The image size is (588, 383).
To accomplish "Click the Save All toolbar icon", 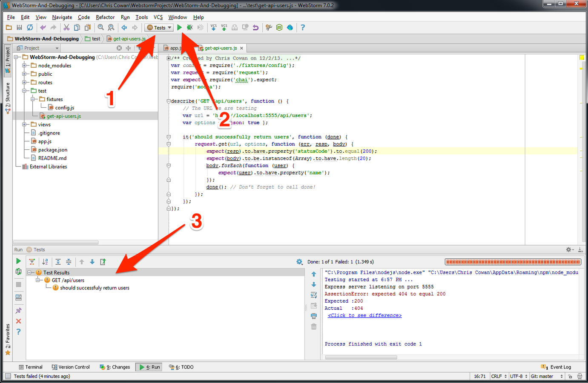I will pos(19,28).
